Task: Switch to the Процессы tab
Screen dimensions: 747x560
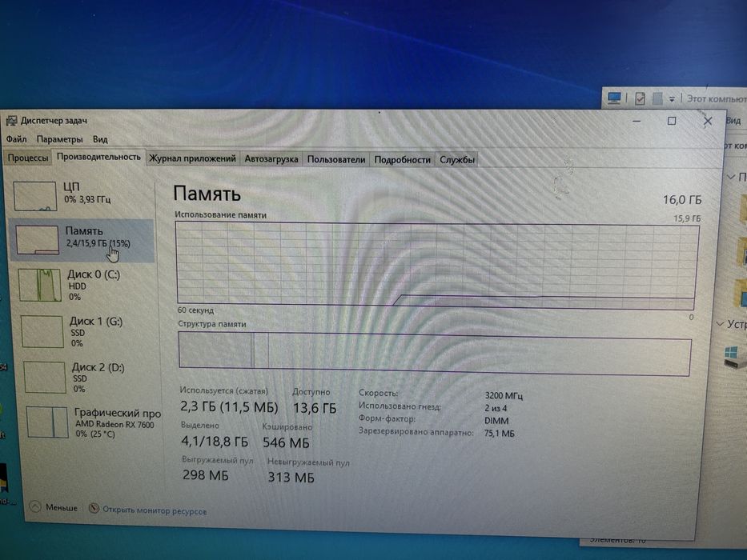Action: click(28, 158)
